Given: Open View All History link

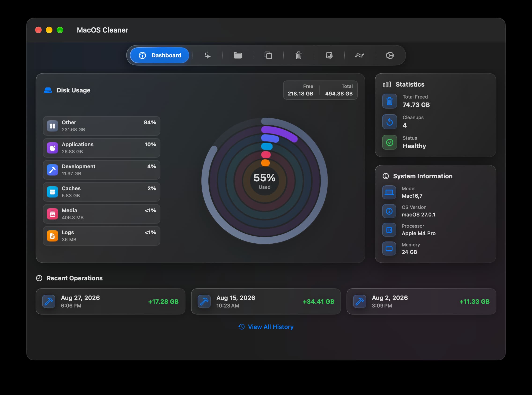Looking at the screenshot, I should pyautogui.click(x=266, y=327).
